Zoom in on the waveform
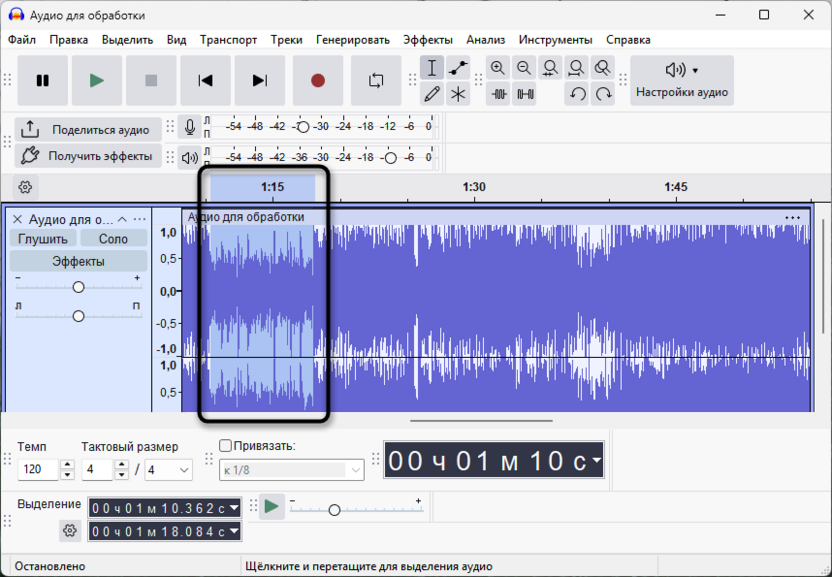Screen dimensions: 832x577 tap(497, 67)
